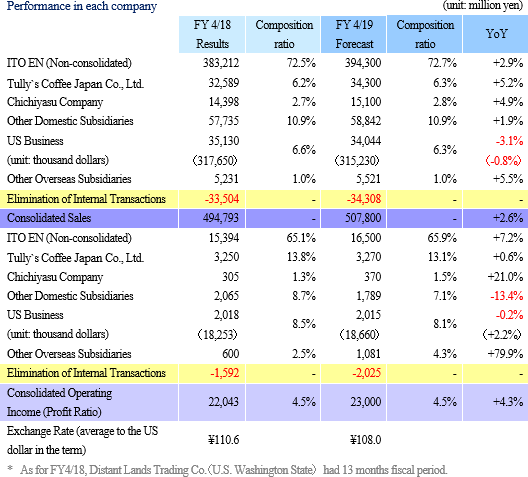Select the value 3,270
528x477 pixels.
369,257
